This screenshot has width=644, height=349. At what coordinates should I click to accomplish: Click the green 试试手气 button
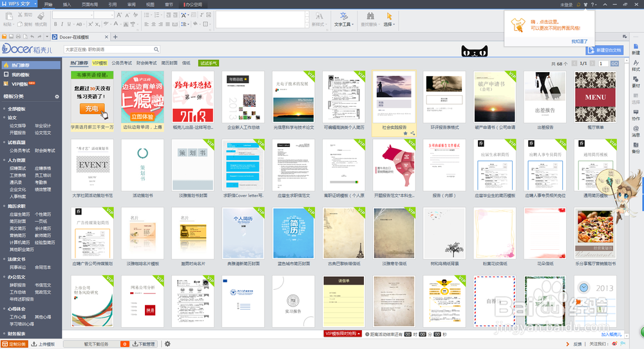point(209,63)
